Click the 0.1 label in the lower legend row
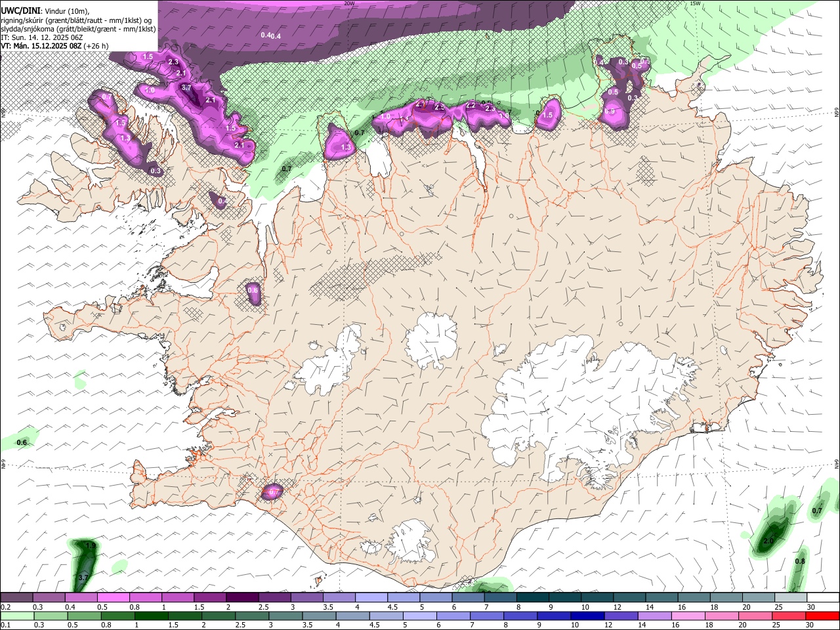Screen dimensions: 840x630 pos(5,625)
